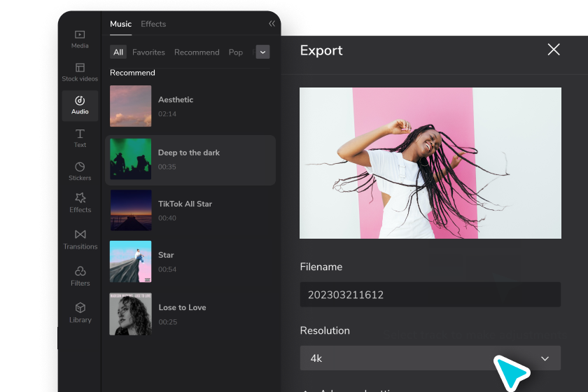Collapse the audio panel with double chevron
The image size is (588, 392).
[x=272, y=24]
